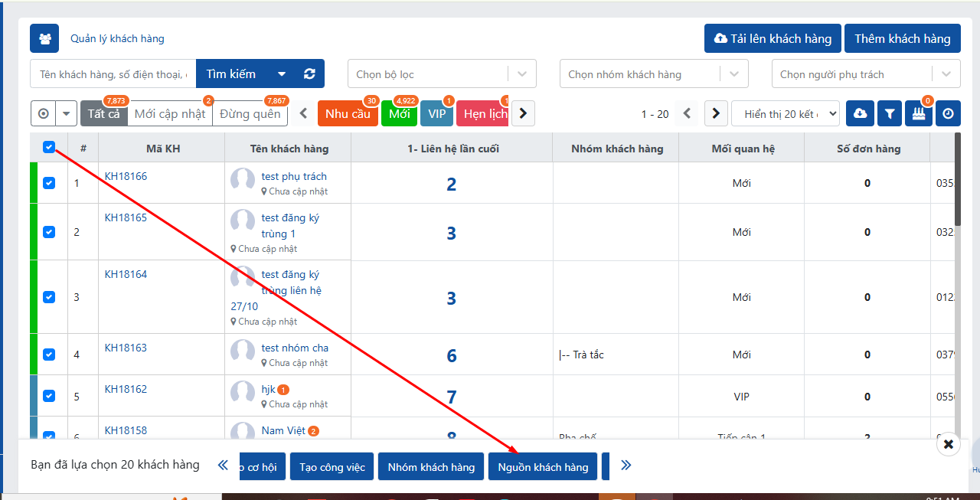
Task: Close the bulk selection bar
Action: [948, 444]
